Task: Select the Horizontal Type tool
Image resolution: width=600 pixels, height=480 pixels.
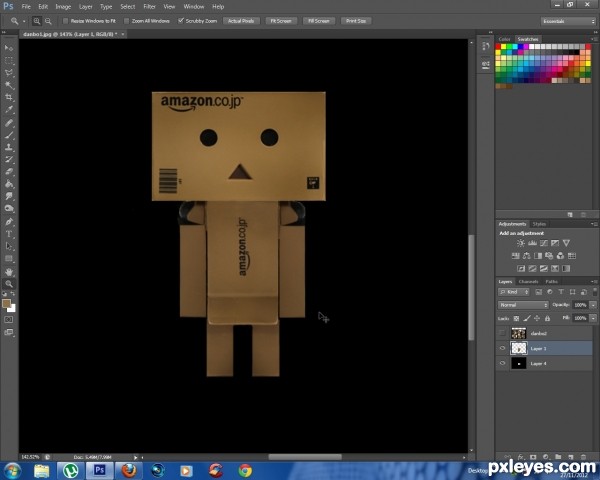Action: tap(9, 234)
